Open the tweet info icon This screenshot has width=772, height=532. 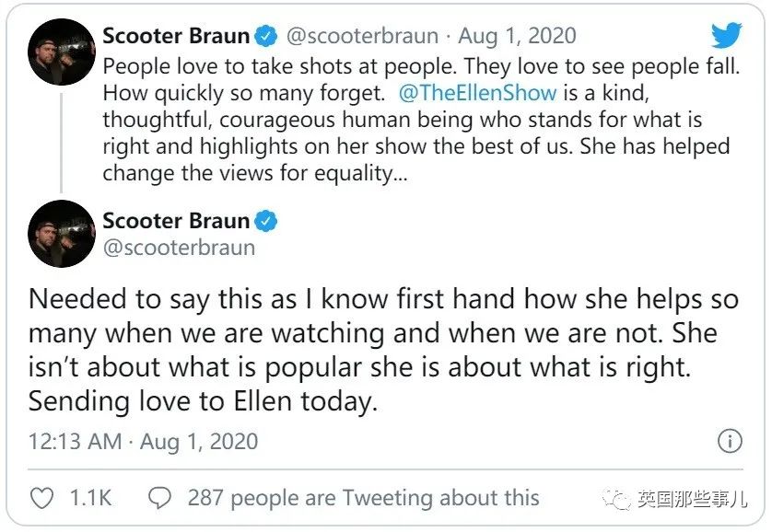(x=730, y=441)
